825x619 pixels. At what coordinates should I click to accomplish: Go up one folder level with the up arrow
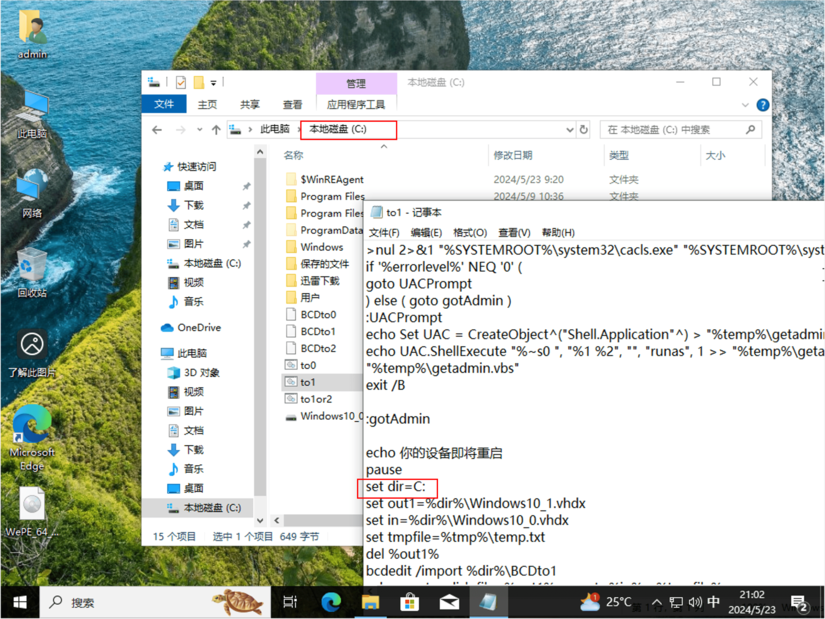pyautogui.click(x=216, y=130)
